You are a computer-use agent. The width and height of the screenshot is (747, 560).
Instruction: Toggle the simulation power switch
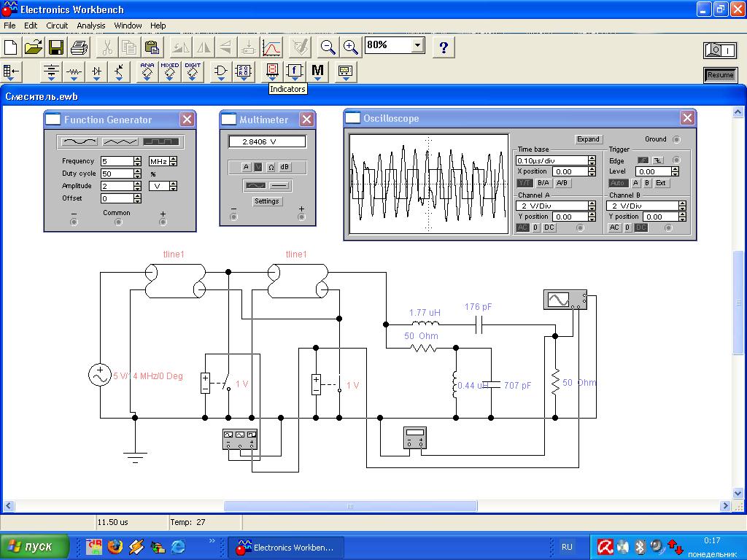pos(720,50)
